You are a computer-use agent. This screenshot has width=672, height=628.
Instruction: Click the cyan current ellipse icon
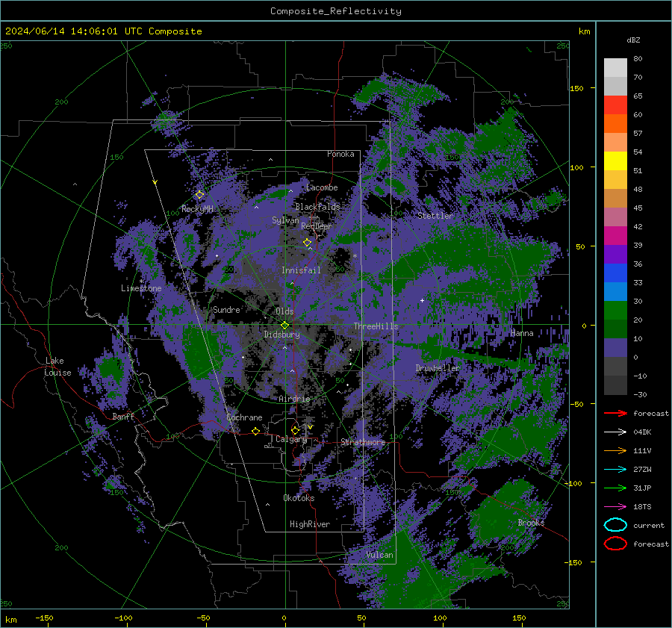click(615, 525)
